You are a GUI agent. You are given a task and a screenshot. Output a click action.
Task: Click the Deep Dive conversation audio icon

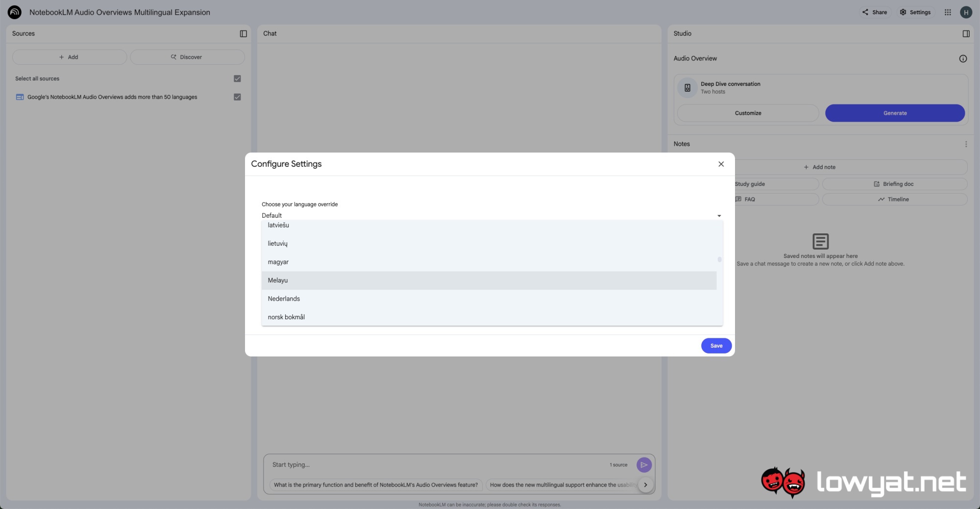coord(687,88)
